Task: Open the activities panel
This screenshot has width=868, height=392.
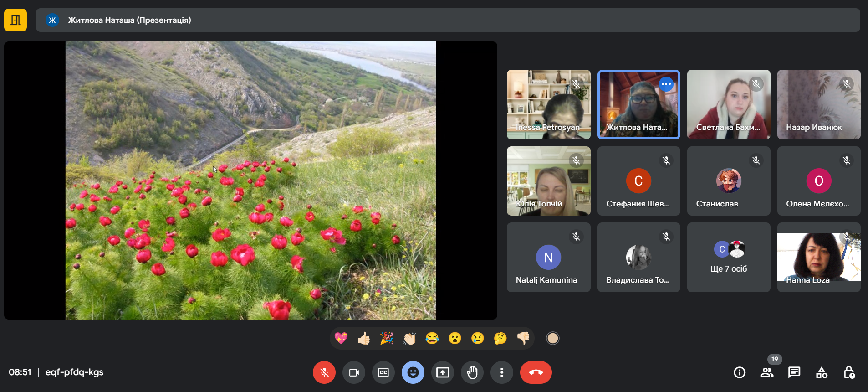Action: click(x=822, y=372)
